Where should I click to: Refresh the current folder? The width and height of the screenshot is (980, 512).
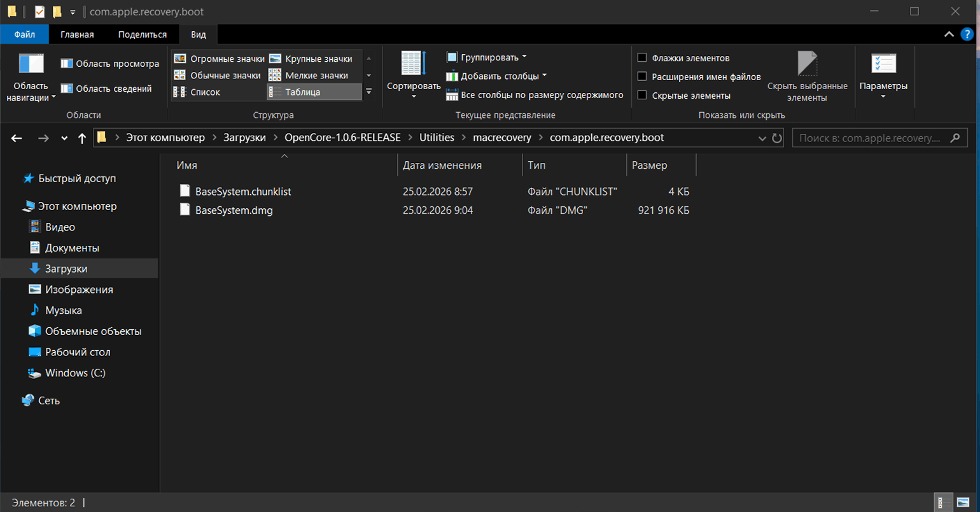pos(777,138)
